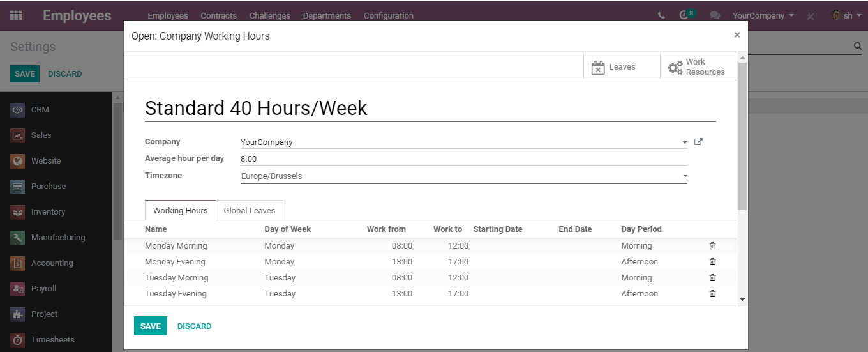
Task: Sort by the Day Period column header
Action: point(641,229)
